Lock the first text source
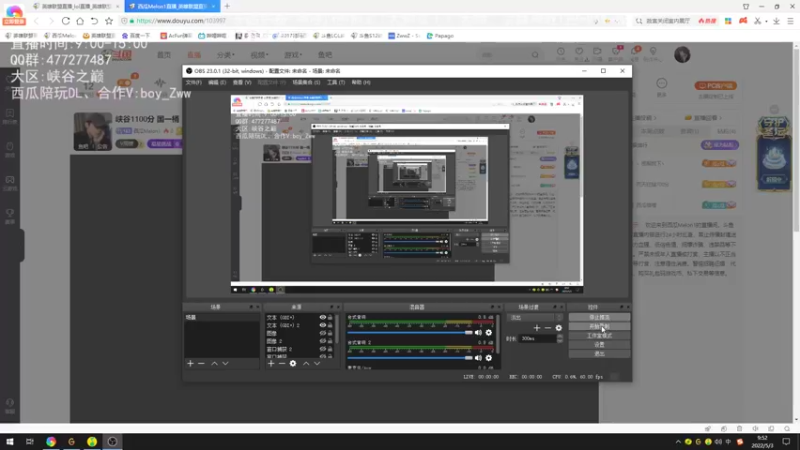The image size is (800, 450). (x=330, y=317)
